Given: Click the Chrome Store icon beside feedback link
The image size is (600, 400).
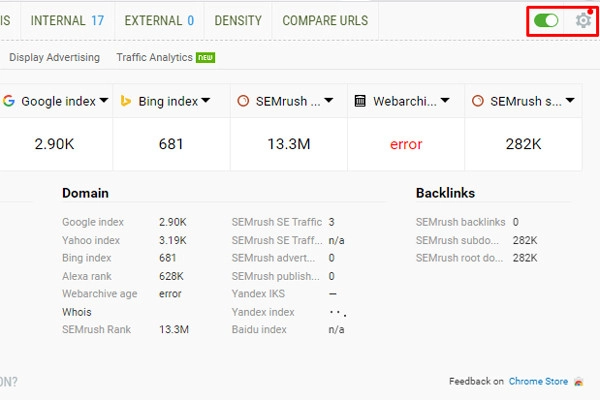Looking at the screenshot, I should (x=579, y=381).
